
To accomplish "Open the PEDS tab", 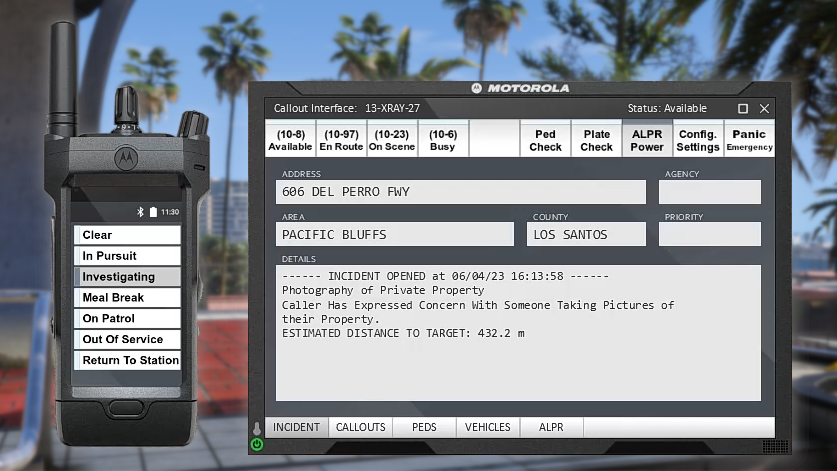I will click(x=423, y=427).
